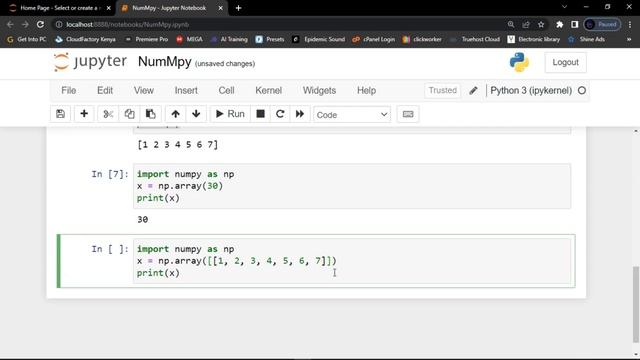The height and width of the screenshot is (360, 640).
Task: Open the cell type Code dropdown
Action: click(x=352, y=115)
